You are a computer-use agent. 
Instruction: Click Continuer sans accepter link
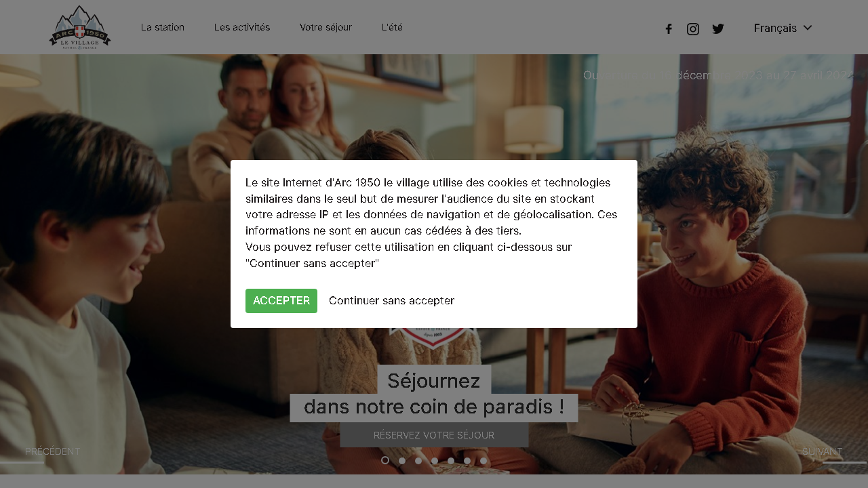(391, 301)
